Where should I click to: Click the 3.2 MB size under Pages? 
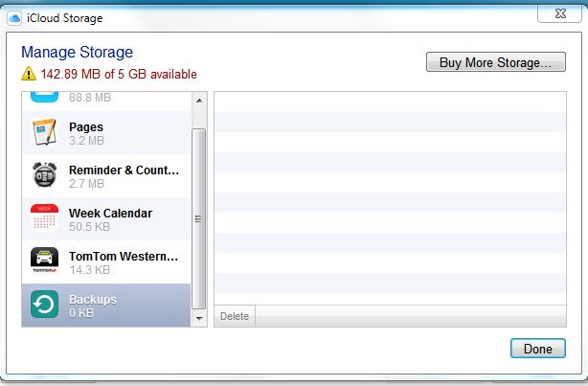click(x=86, y=141)
